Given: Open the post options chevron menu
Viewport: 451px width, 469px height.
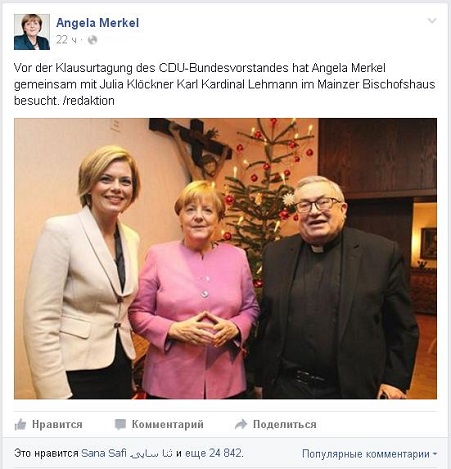Looking at the screenshot, I should (432, 21).
